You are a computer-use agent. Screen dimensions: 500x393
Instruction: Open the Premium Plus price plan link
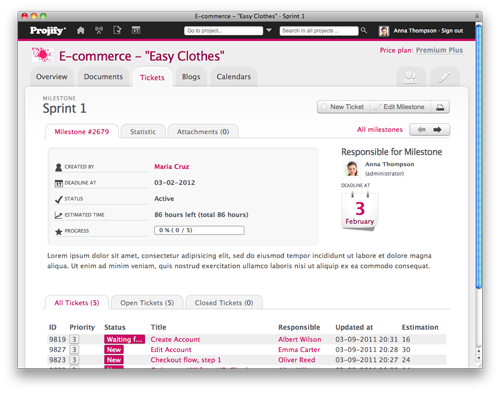(439, 50)
